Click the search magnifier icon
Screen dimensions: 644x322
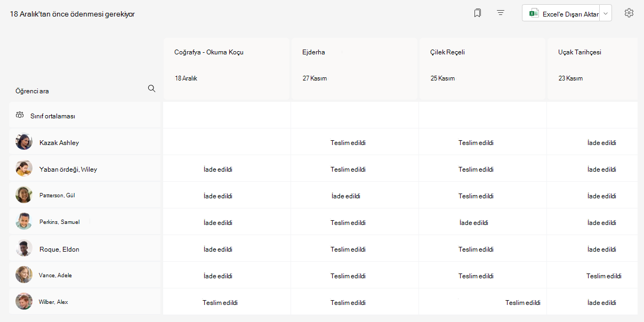pyautogui.click(x=152, y=88)
